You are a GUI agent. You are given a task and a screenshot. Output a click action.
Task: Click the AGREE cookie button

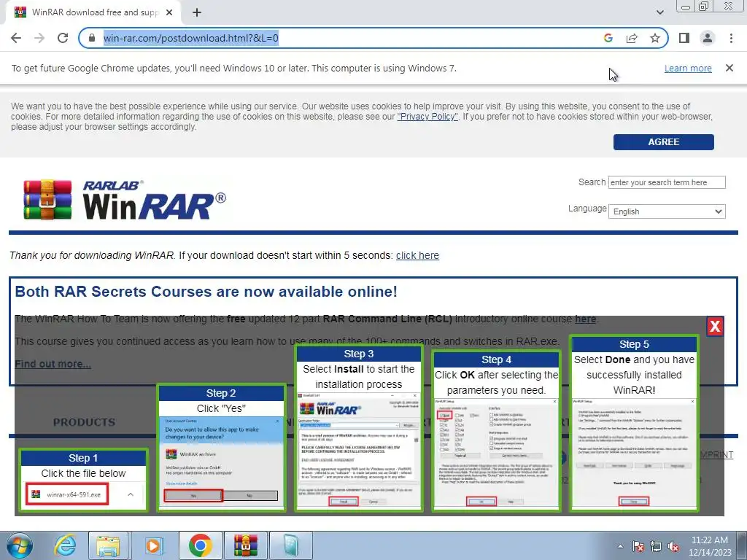click(x=663, y=142)
